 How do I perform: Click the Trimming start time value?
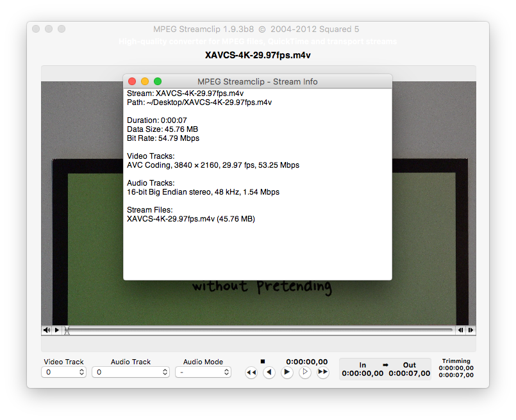456,368
